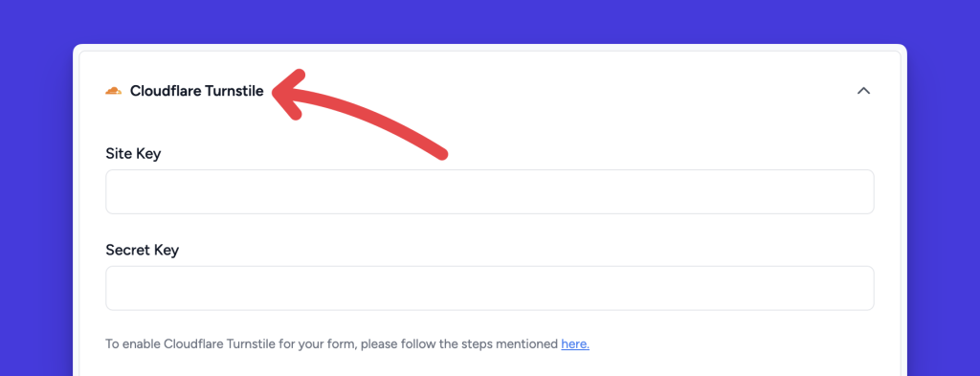The height and width of the screenshot is (376, 980).
Task: Place cursor in empty Secret Key box
Action: coord(489,288)
